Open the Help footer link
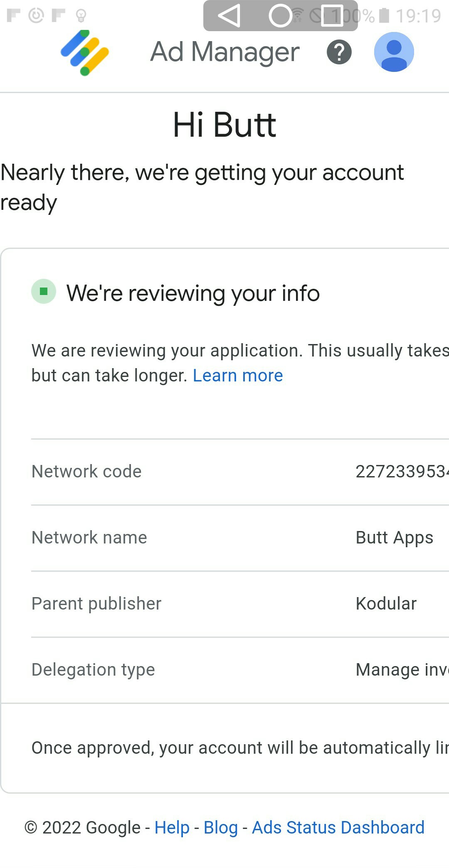This screenshot has width=449, height=868. (172, 827)
